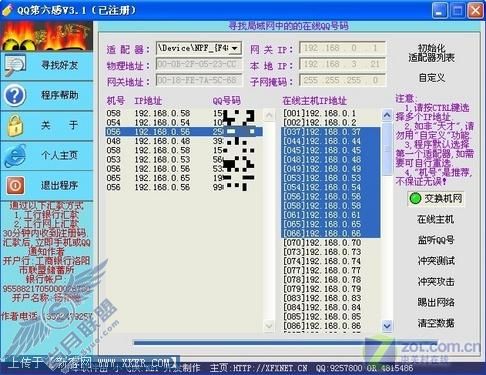Open 寻找好友 menu item
Image resolution: width=486 pixels, height=375 pixels.
coord(47,65)
